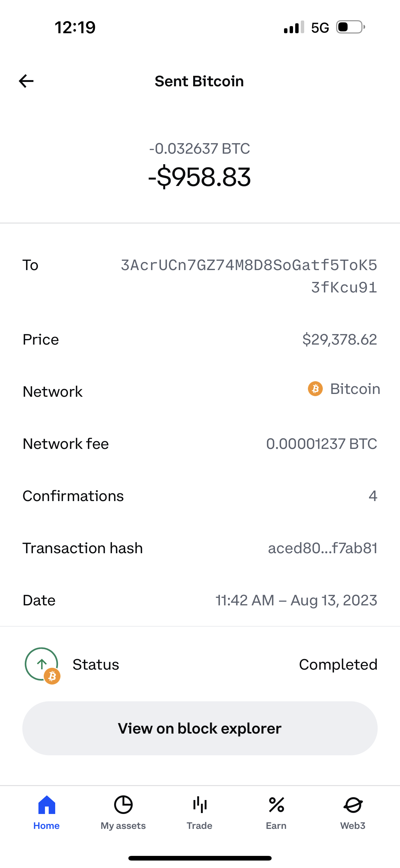The width and height of the screenshot is (400, 868).
Task: Tap the home indicator bar
Action: [x=200, y=858]
